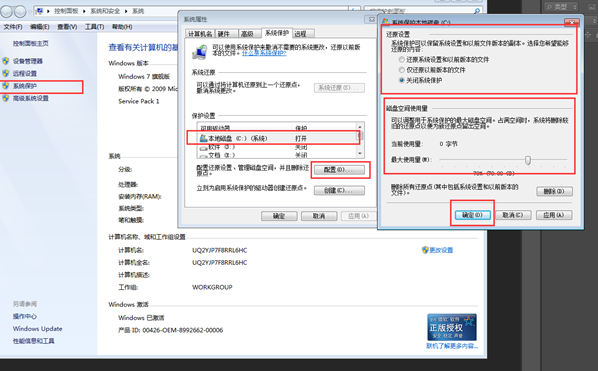Click the shield icon beside 更改设置
The image size is (598, 371).
point(425,250)
